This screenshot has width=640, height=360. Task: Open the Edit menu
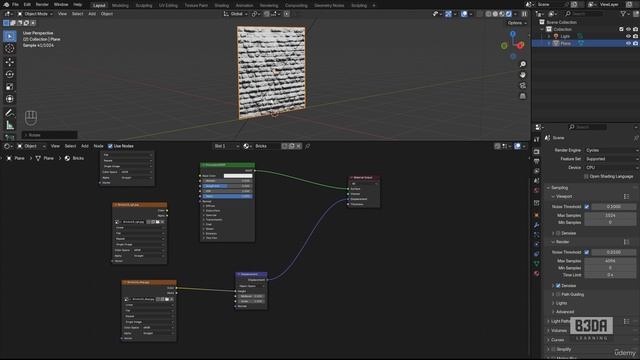27,4
